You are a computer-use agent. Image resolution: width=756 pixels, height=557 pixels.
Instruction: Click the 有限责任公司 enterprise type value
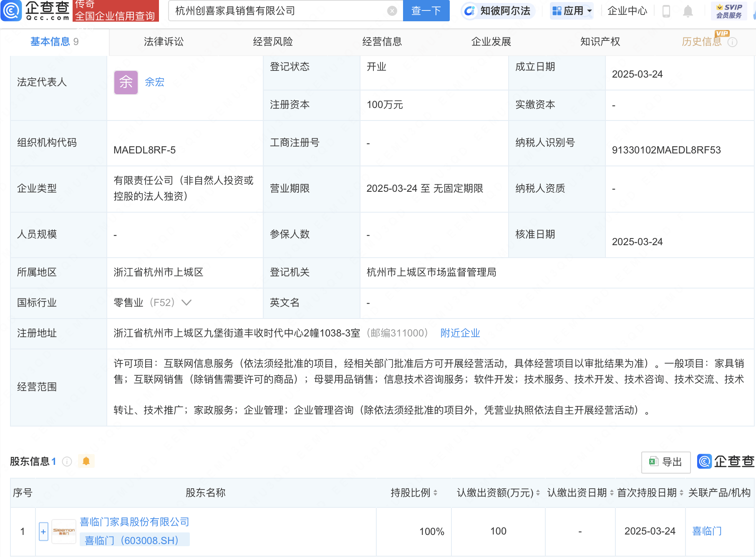[184, 188]
